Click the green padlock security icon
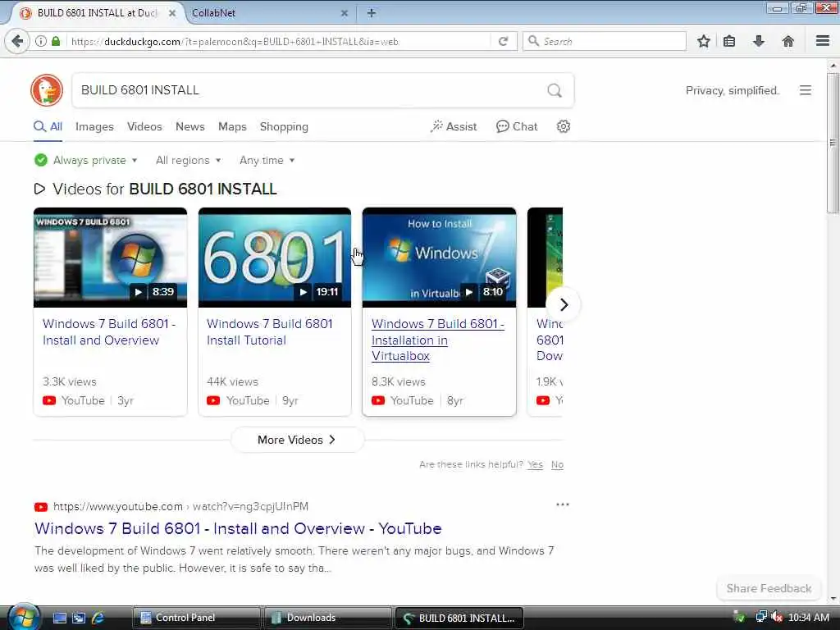The height and width of the screenshot is (630, 840). click(x=56, y=41)
